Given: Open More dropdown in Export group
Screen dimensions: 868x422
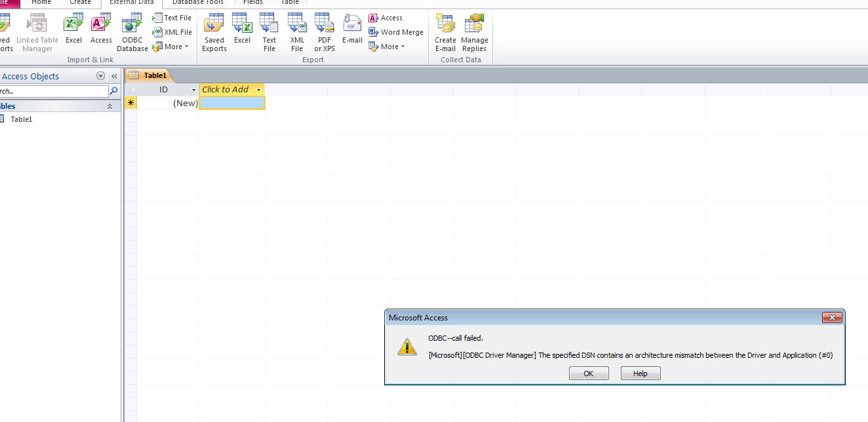Looking at the screenshot, I should pos(387,47).
